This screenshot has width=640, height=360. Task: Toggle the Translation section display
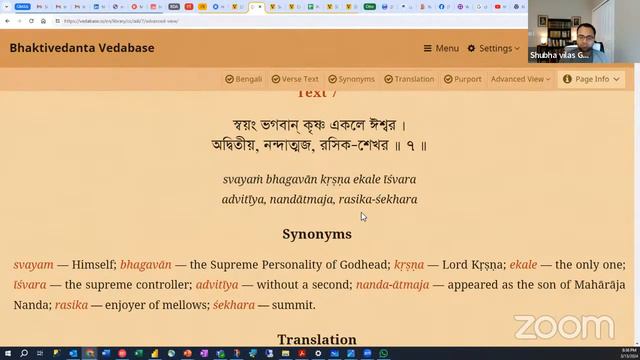point(409,79)
